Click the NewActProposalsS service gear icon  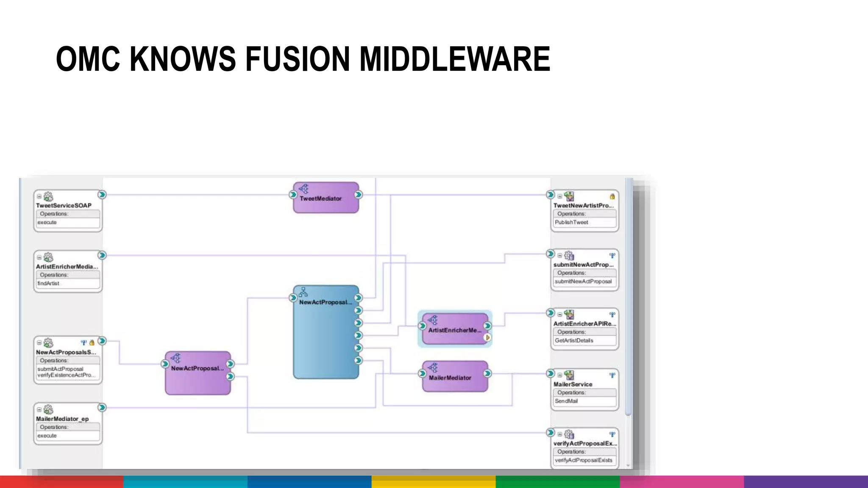(48, 343)
